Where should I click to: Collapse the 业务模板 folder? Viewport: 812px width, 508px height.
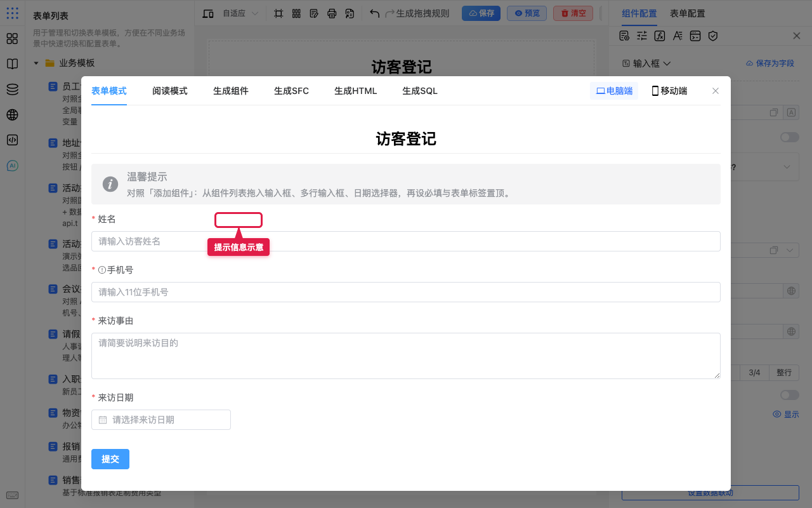click(x=36, y=63)
